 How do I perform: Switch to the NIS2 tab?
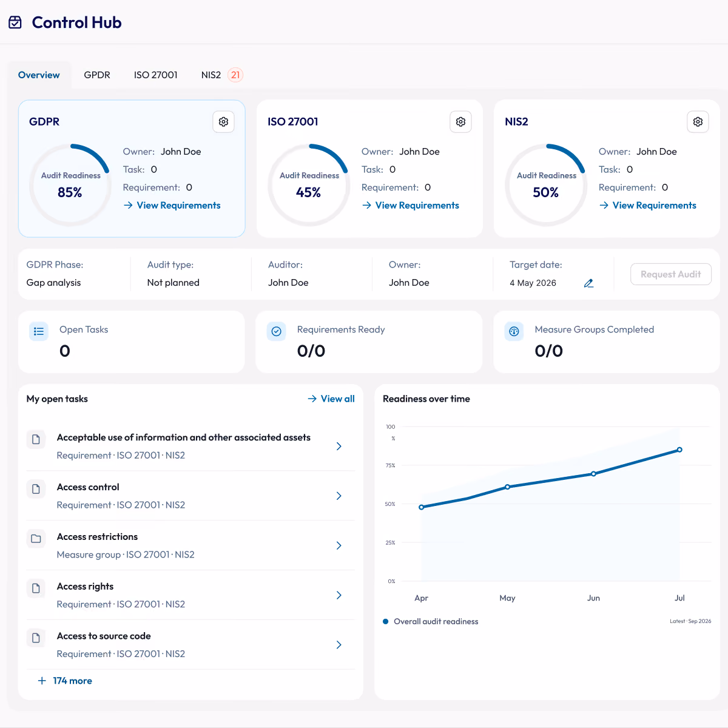point(211,75)
